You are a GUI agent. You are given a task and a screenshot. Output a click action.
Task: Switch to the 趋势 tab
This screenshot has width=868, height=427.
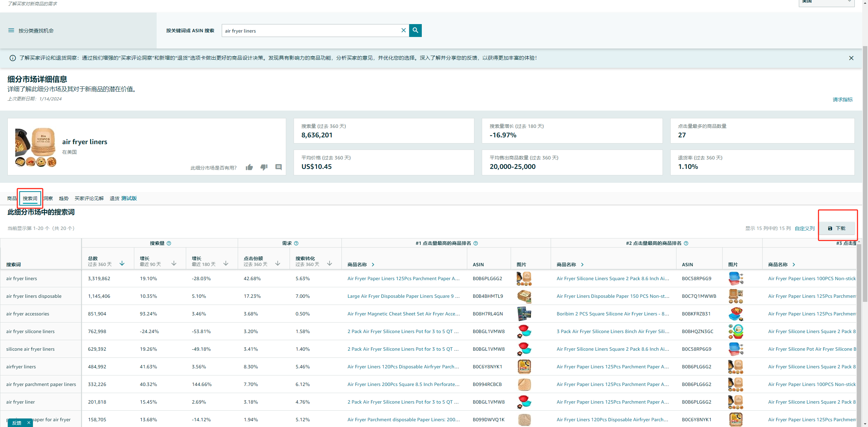(x=63, y=198)
